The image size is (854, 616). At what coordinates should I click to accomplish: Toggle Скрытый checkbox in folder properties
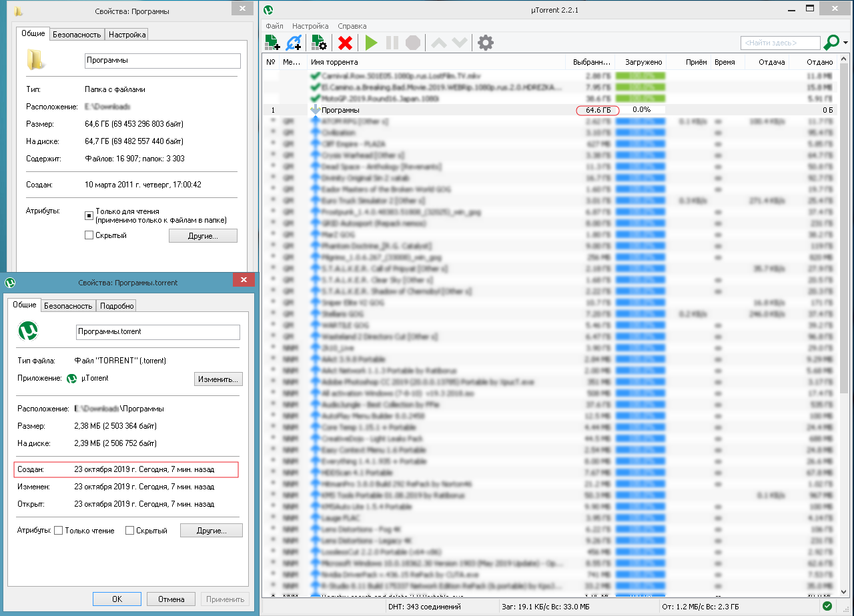[89, 235]
